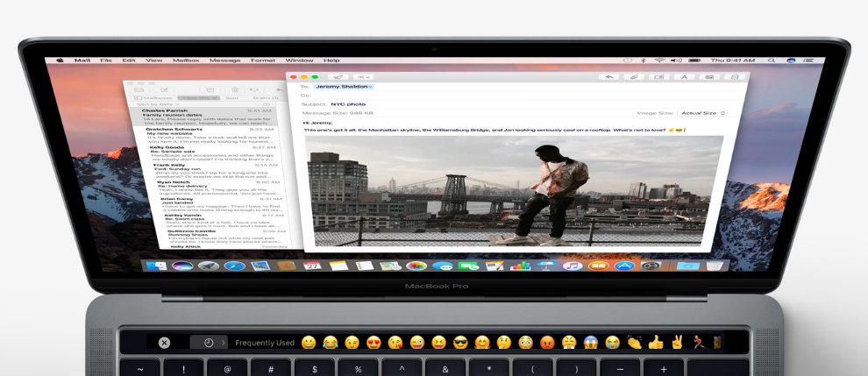Viewport: 868px width, 376px height.
Task: Launch Siri from the Dock
Action: (x=182, y=266)
